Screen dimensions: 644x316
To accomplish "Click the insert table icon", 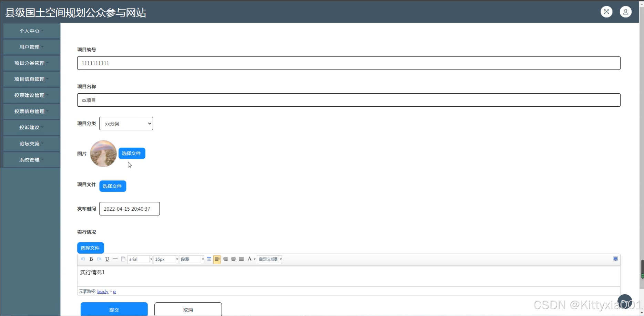I will [209, 259].
